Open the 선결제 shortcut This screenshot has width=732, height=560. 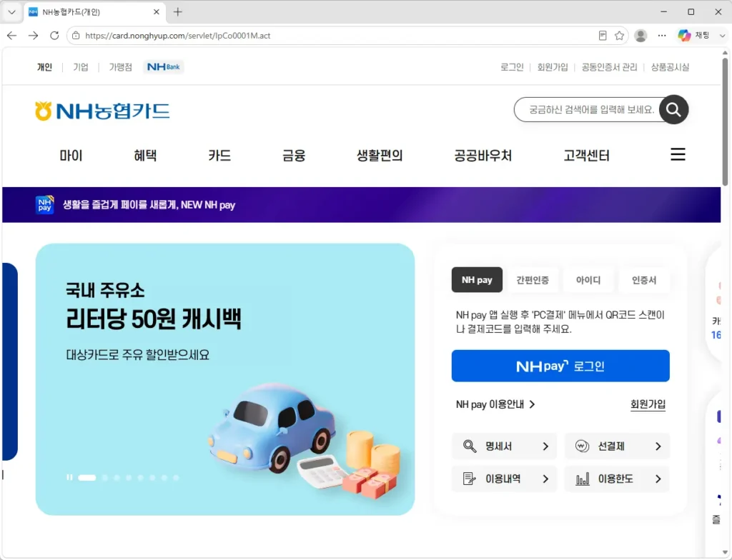click(617, 446)
